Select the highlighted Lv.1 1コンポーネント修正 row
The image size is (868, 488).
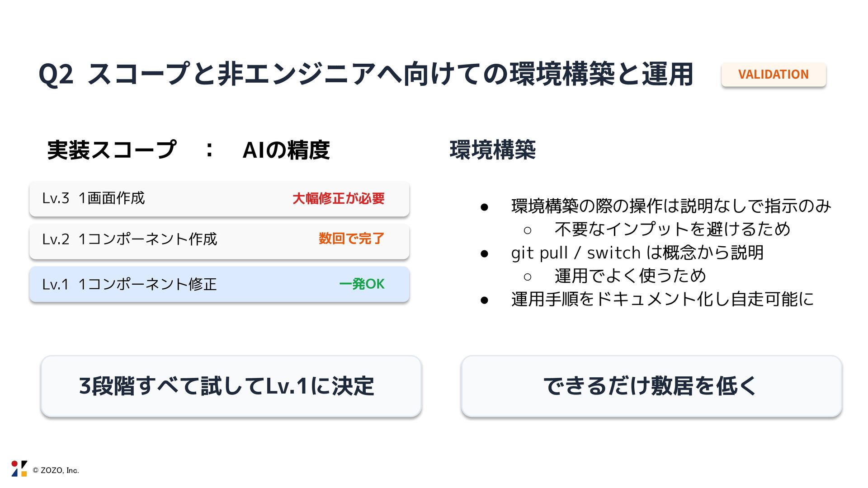[219, 284]
